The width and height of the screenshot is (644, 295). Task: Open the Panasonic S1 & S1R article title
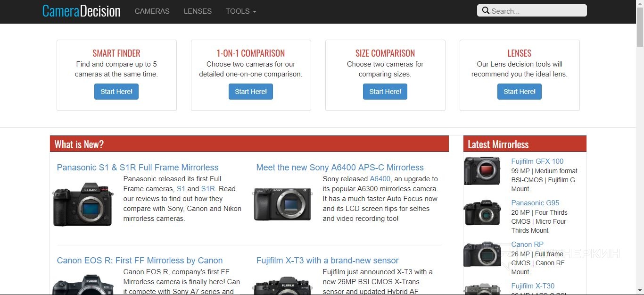tap(138, 168)
